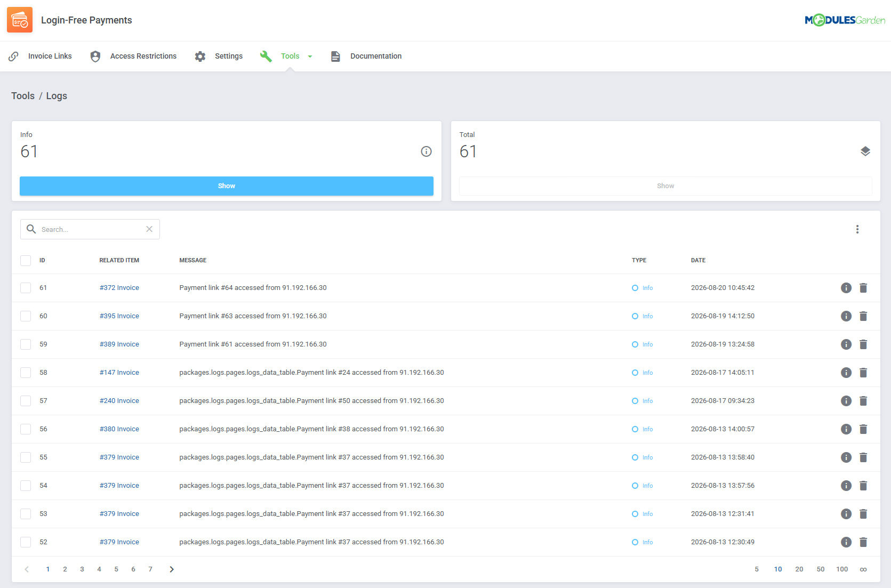Image resolution: width=891 pixels, height=588 pixels.
Task: Mark the checkbox for log entry 54
Action: pos(26,486)
